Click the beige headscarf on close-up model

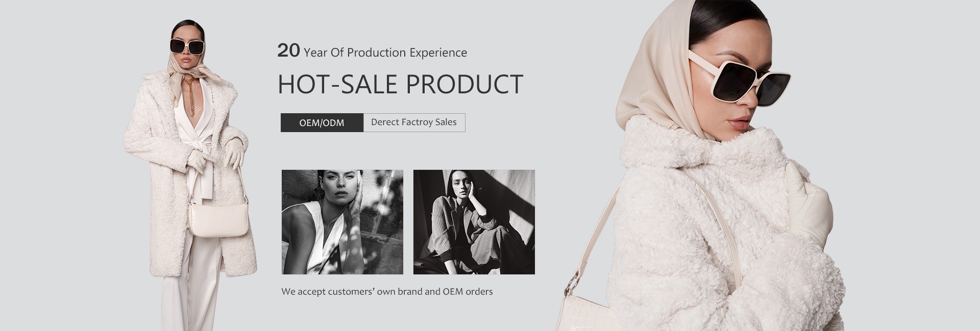658,71
